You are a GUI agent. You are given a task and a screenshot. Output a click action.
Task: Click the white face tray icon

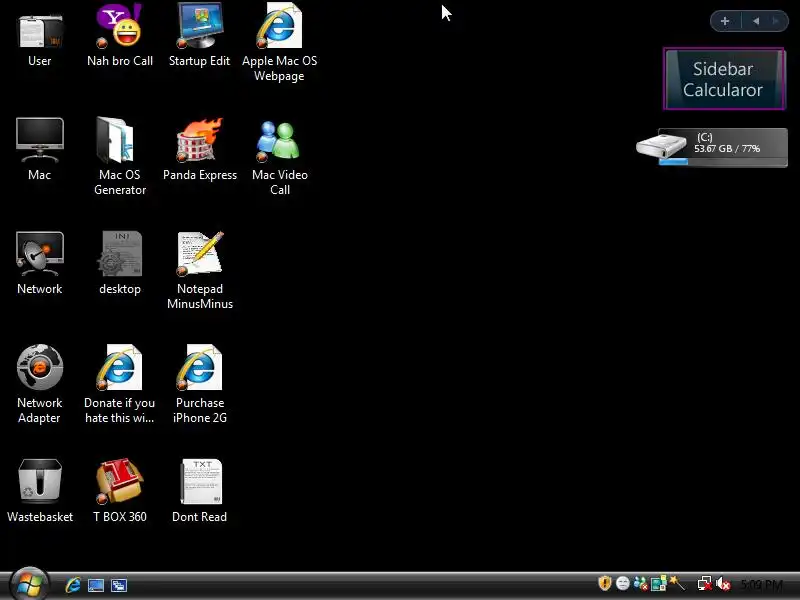(x=622, y=583)
